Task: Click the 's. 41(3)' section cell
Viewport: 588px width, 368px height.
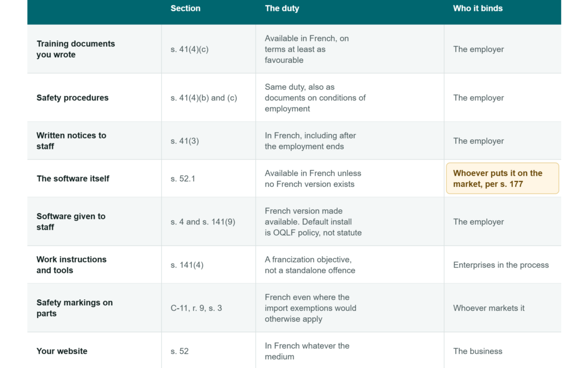Action: point(185,141)
